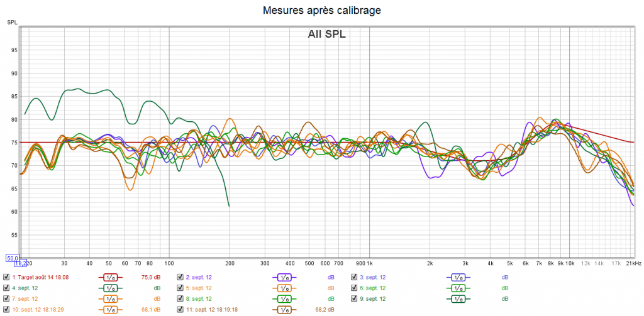Click the 1/6 smoothing icon for Target trace
The image size is (644, 316).
tap(110, 277)
